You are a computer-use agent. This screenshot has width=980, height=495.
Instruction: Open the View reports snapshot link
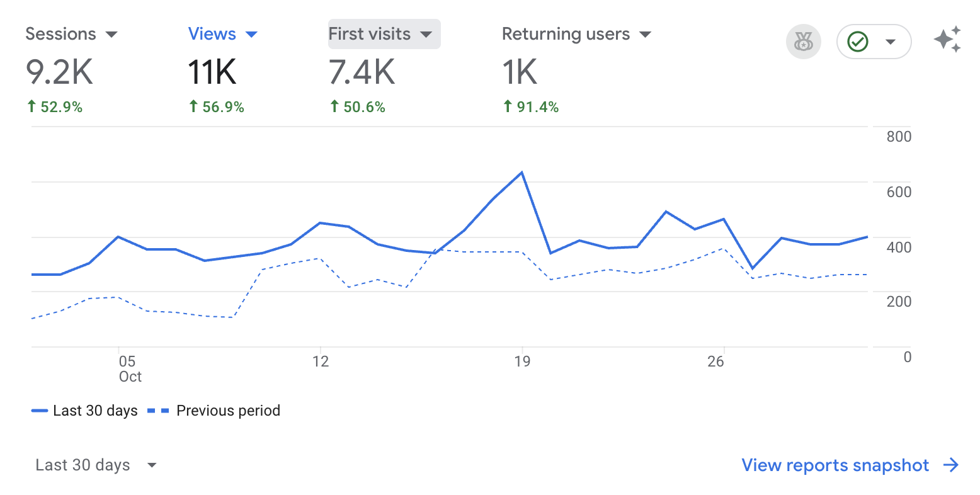coord(835,465)
